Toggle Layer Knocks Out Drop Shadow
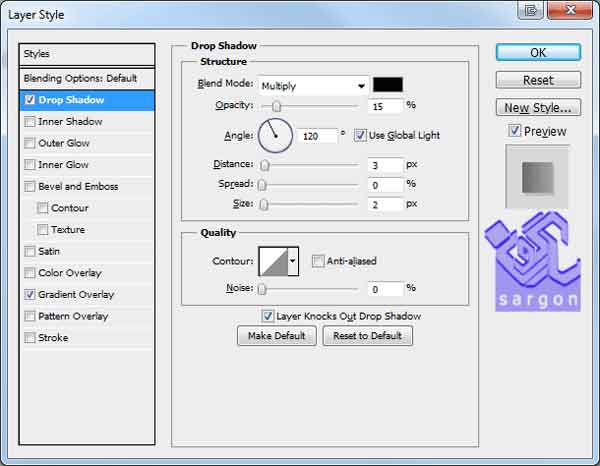This screenshot has height=466, width=600. click(x=267, y=316)
